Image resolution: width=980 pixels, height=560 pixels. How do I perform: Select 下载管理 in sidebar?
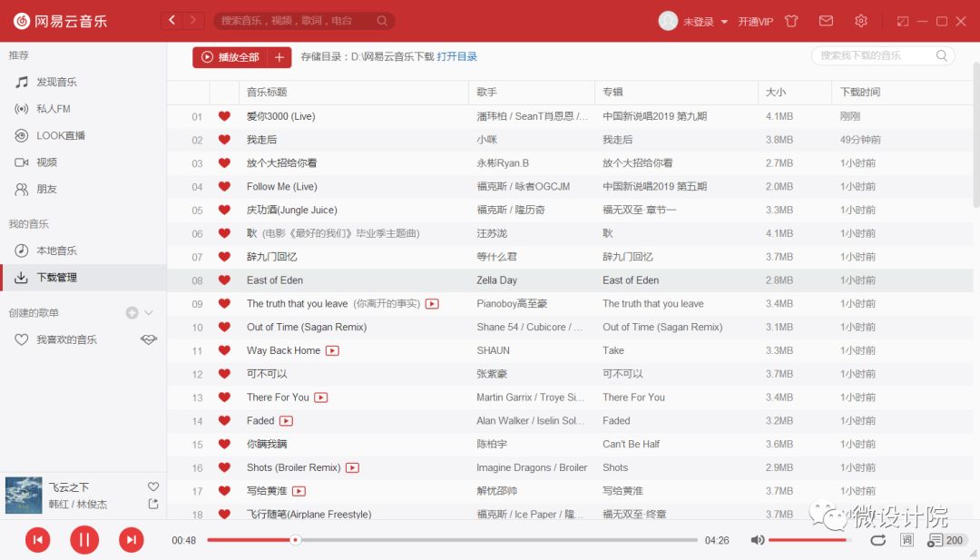pos(83,278)
